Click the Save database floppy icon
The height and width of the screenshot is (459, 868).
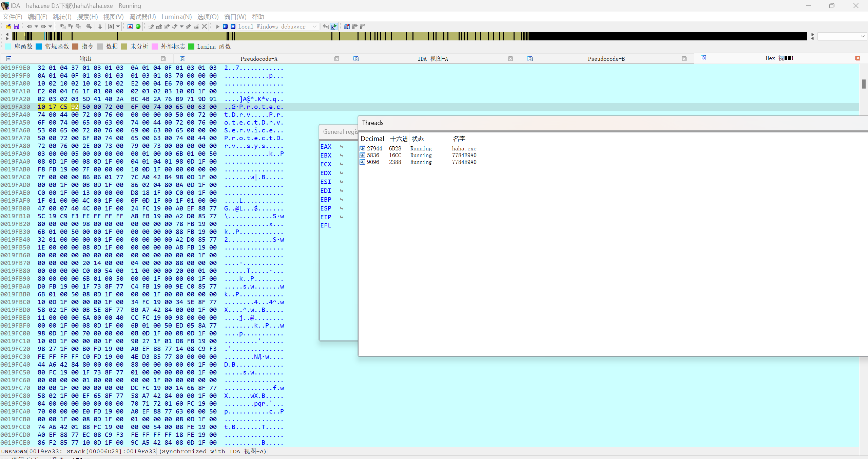tap(16, 26)
